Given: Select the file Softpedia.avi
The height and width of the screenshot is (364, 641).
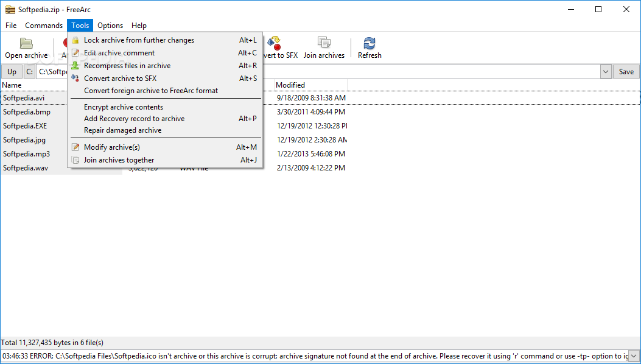Looking at the screenshot, I should pyautogui.click(x=24, y=98).
